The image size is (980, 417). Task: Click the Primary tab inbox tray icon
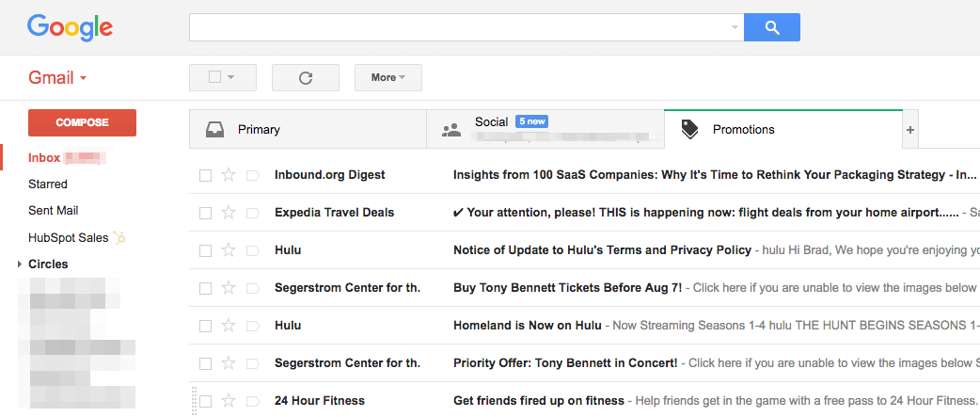tap(214, 130)
